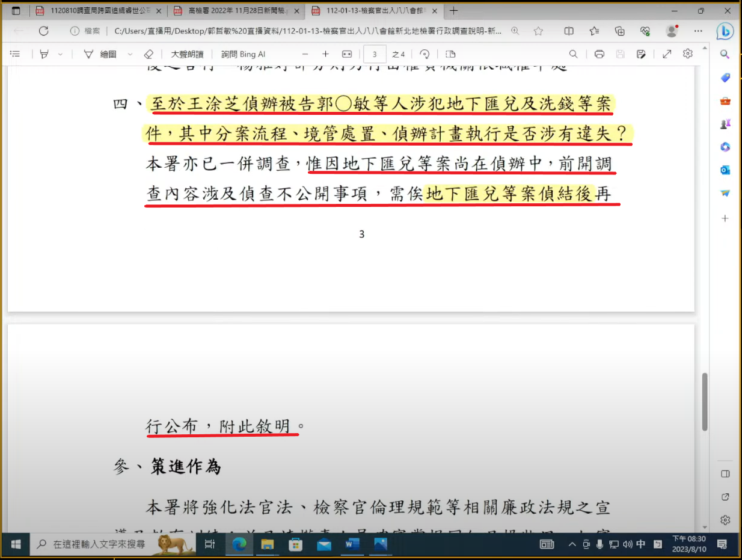Toggle split screen in browser toolbar
Screen dimensions: 742x560
[569, 31]
